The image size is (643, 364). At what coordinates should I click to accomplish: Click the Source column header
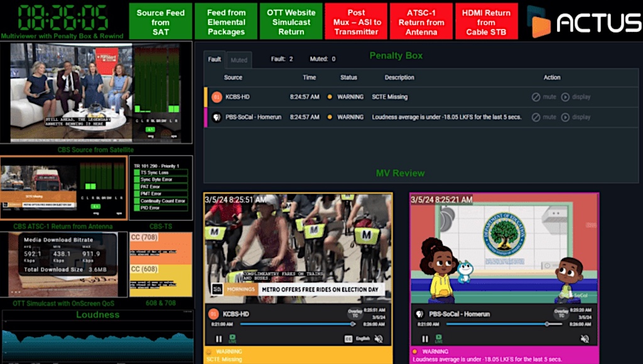point(233,77)
